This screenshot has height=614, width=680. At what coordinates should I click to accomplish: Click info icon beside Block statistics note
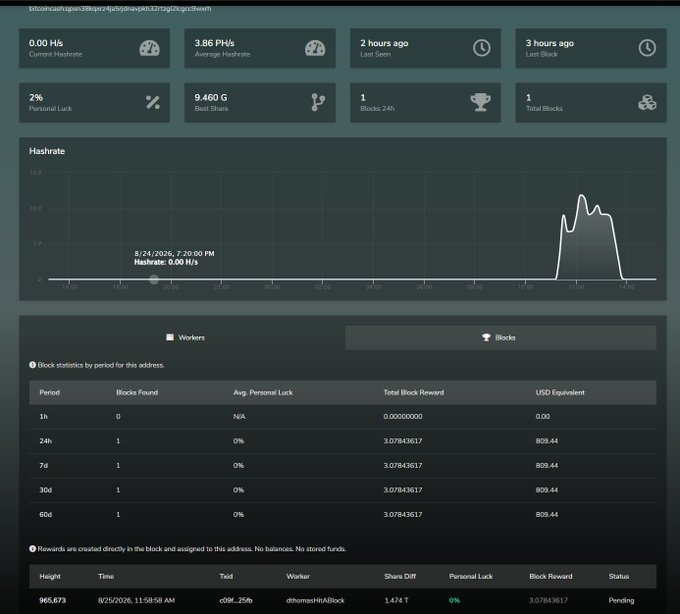click(33, 365)
